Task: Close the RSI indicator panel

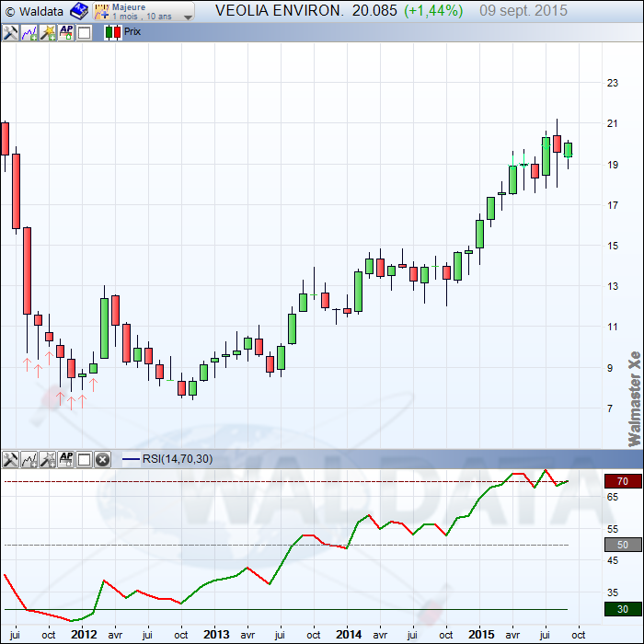Action: tap(103, 460)
